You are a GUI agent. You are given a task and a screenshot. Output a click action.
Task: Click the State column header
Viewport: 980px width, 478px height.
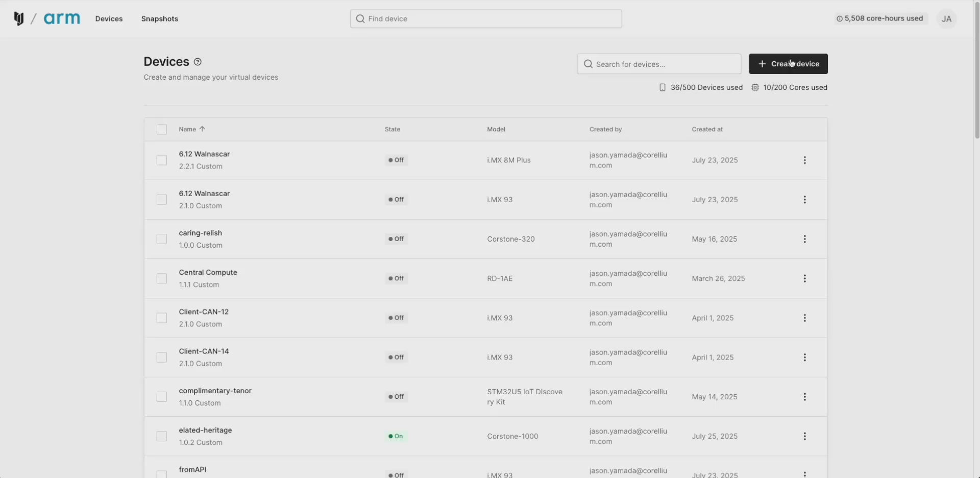point(392,129)
